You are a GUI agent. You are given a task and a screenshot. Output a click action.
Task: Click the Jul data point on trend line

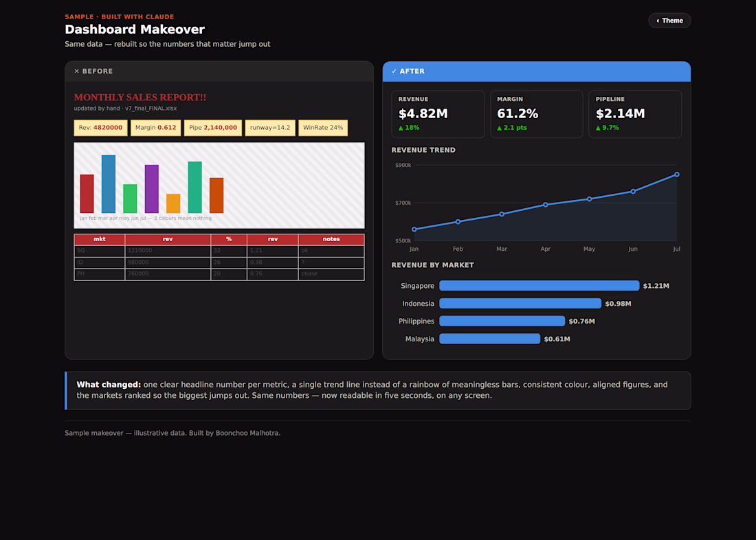point(677,175)
